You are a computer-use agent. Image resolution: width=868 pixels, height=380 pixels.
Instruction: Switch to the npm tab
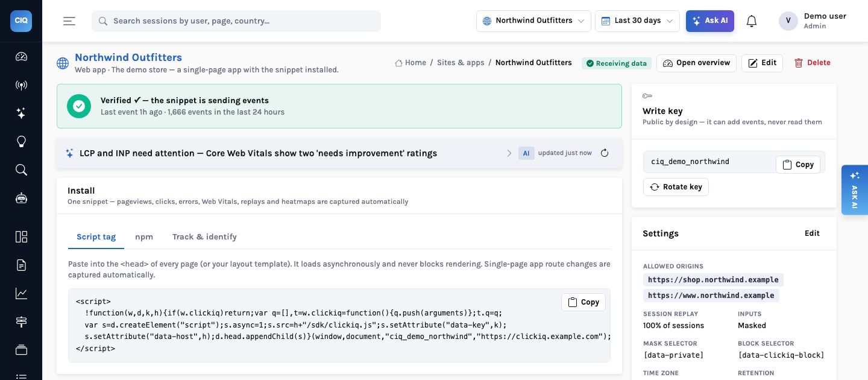pos(144,237)
